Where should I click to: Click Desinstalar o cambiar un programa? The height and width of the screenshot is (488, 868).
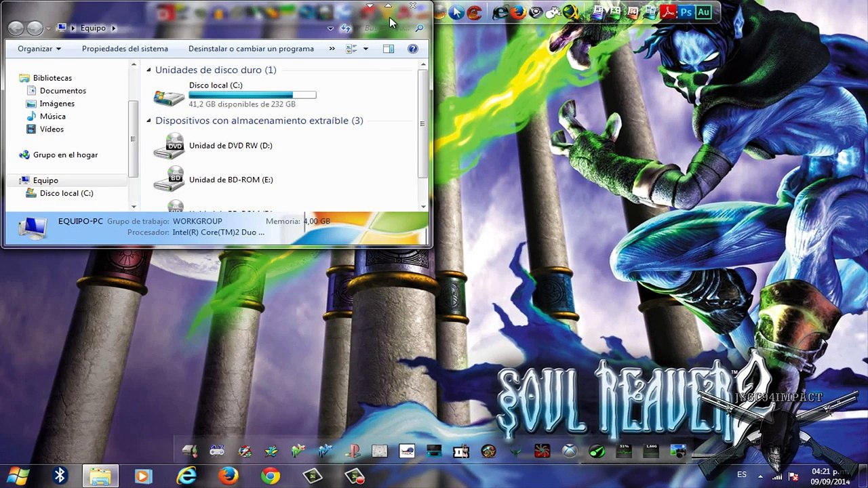click(x=251, y=49)
